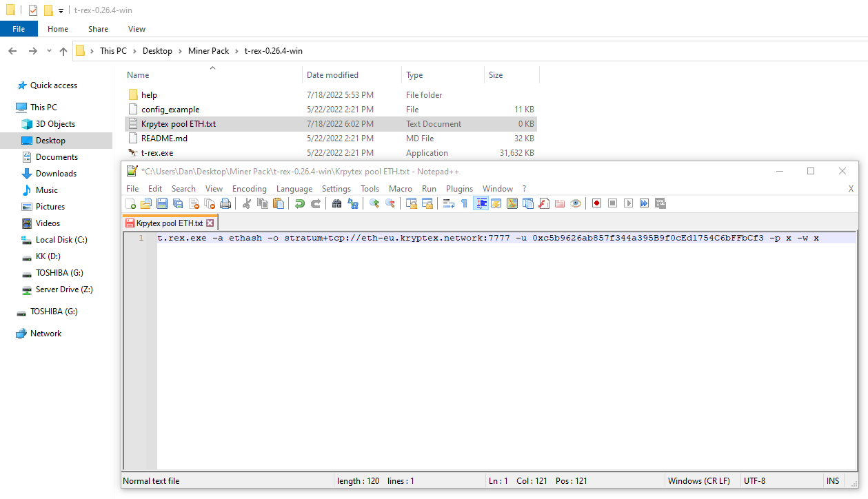This screenshot has width=868, height=499.
Task: Close the Krpytex pool ETH.txt tab
Action: (210, 223)
